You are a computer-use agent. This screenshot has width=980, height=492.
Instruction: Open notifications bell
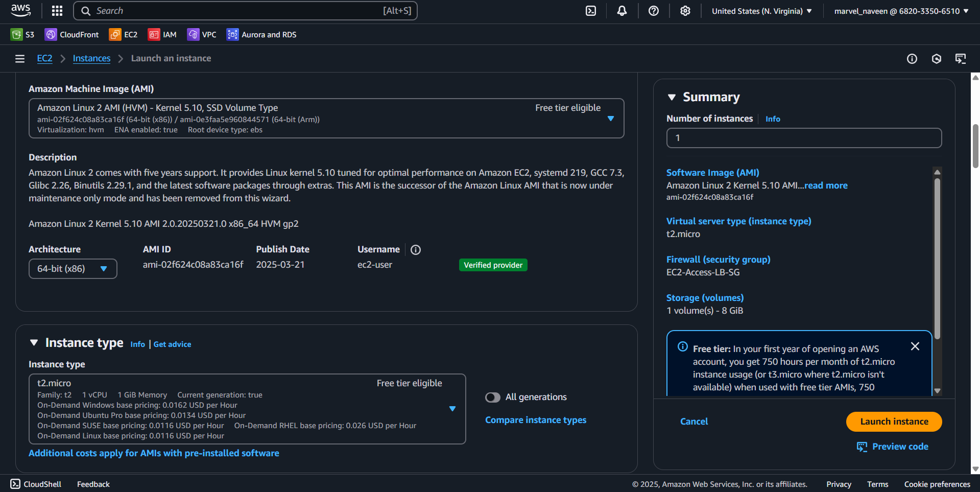[622, 11]
